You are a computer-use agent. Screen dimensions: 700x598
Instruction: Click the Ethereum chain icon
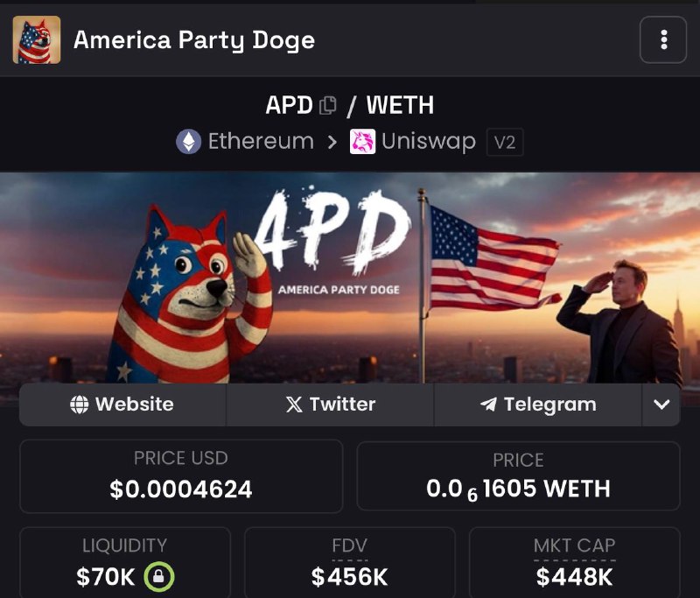[x=189, y=142]
